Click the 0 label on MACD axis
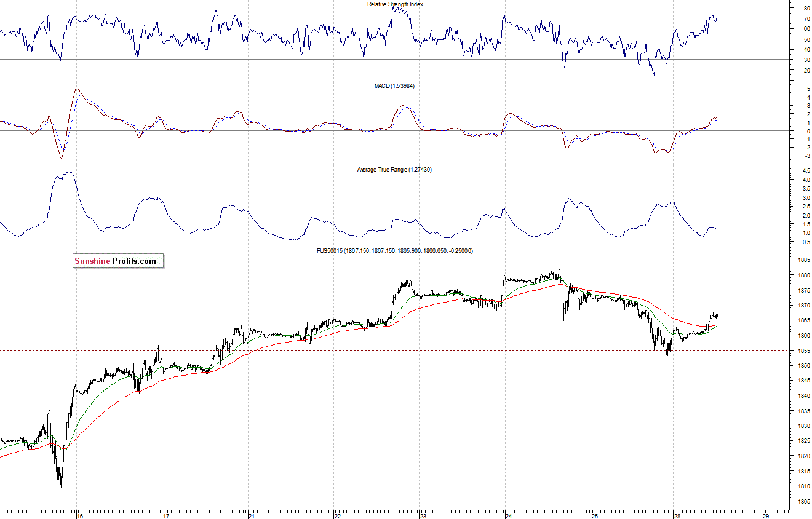This screenshot has height=519, width=812. point(808,132)
